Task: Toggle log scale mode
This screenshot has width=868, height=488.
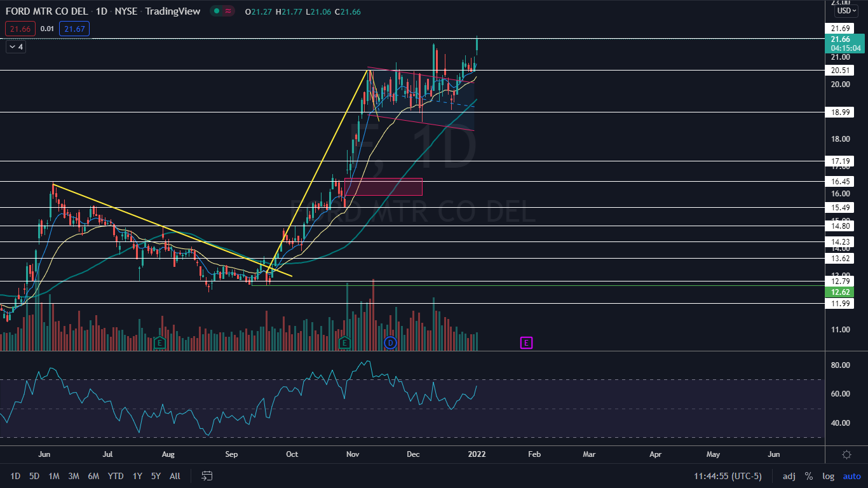Action: click(x=829, y=476)
